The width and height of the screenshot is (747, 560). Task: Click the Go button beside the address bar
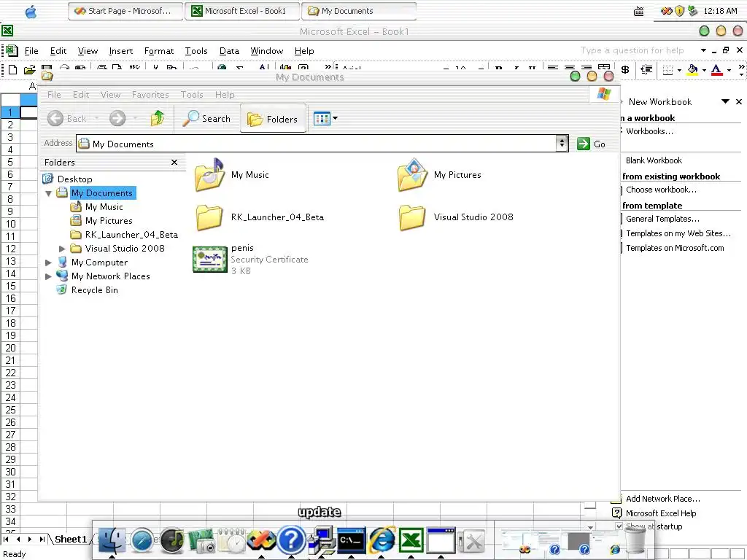(591, 144)
